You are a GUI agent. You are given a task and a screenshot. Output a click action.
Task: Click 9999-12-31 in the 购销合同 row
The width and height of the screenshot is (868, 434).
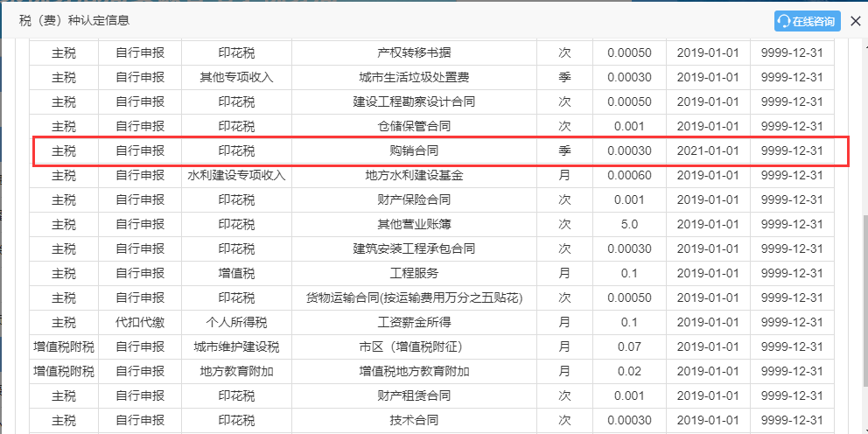coord(792,151)
